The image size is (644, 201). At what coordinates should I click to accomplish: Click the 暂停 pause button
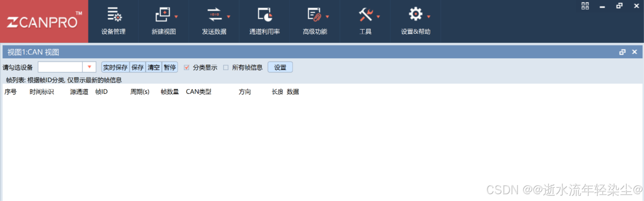pos(170,67)
